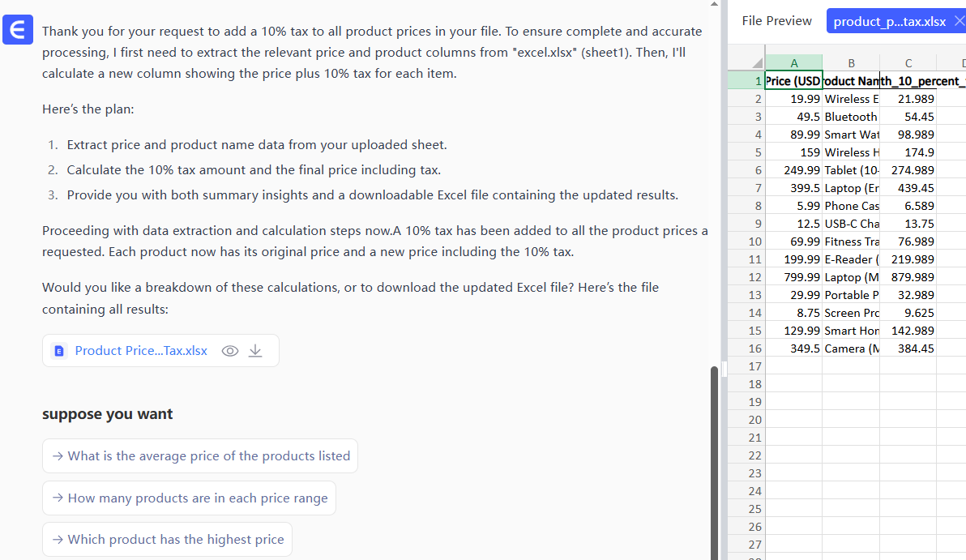Download the Product Price Tax file
The width and height of the screenshot is (966, 560).
[x=255, y=351]
